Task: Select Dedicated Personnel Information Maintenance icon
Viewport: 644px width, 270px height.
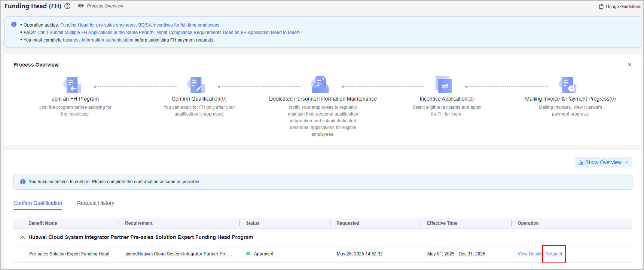Action: point(320,85)
